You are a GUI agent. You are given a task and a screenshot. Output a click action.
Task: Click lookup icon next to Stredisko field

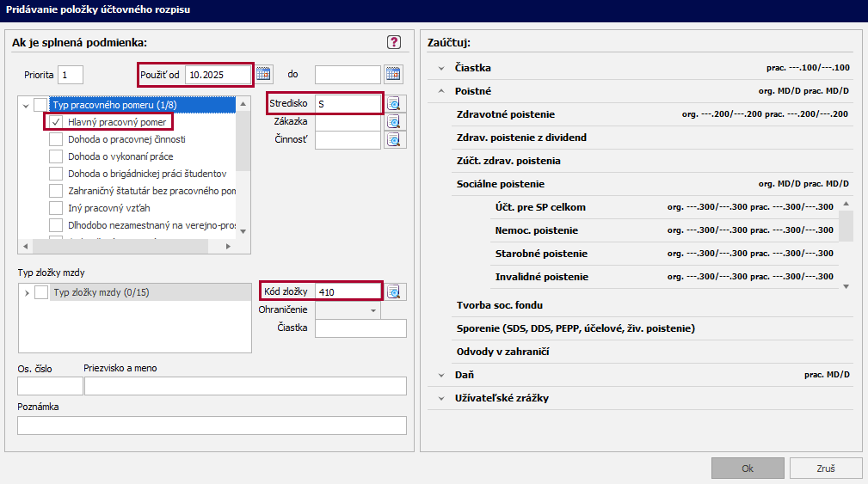pyautogui.click(x=394, y=104)
